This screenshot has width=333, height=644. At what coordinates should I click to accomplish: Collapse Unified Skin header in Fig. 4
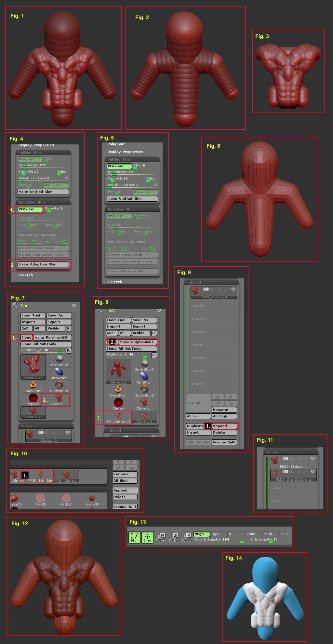point(43,153)
